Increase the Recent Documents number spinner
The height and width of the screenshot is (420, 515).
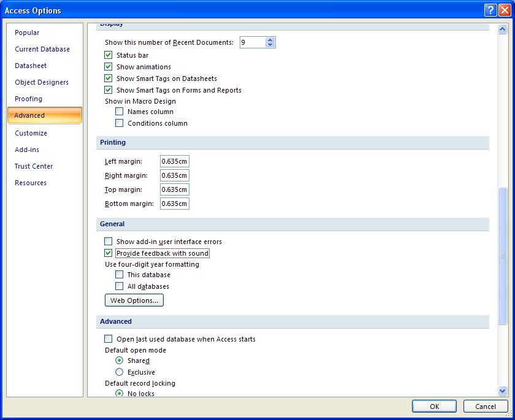(x=270, y=40)
